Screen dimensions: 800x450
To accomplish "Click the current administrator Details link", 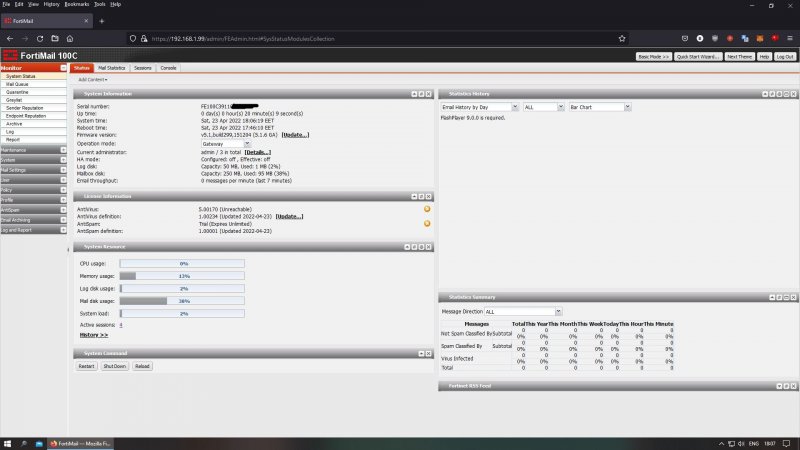I will click(258, 153).
